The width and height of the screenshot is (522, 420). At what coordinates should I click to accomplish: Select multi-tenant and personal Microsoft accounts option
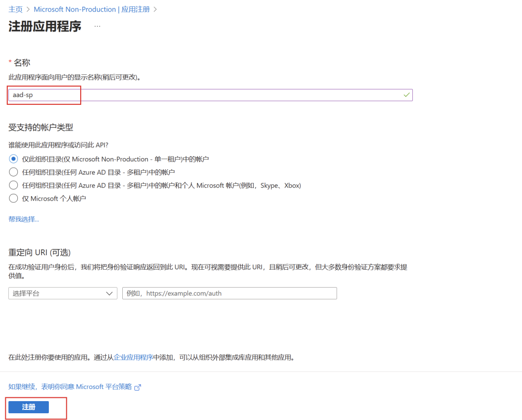14,185
